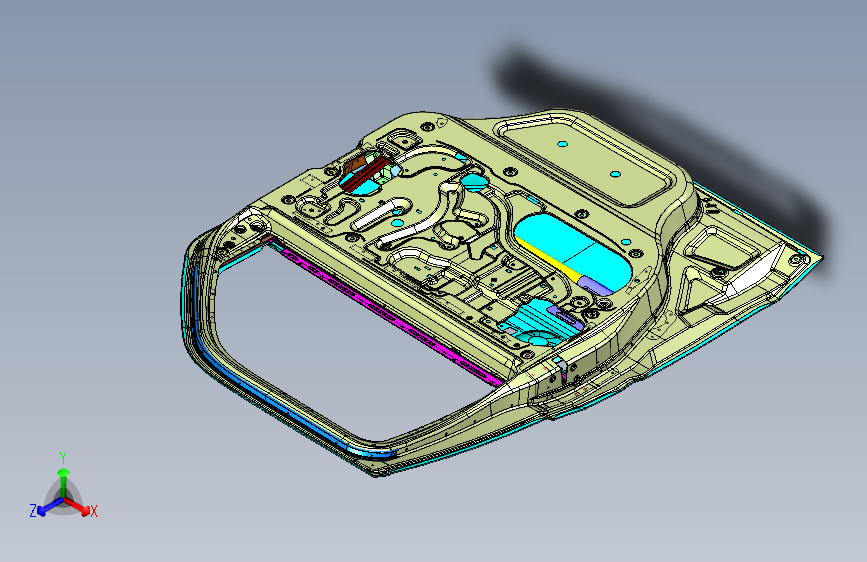Click the red X axis of the triad
This screenshot has height=562, width=867.
(78, 506)
